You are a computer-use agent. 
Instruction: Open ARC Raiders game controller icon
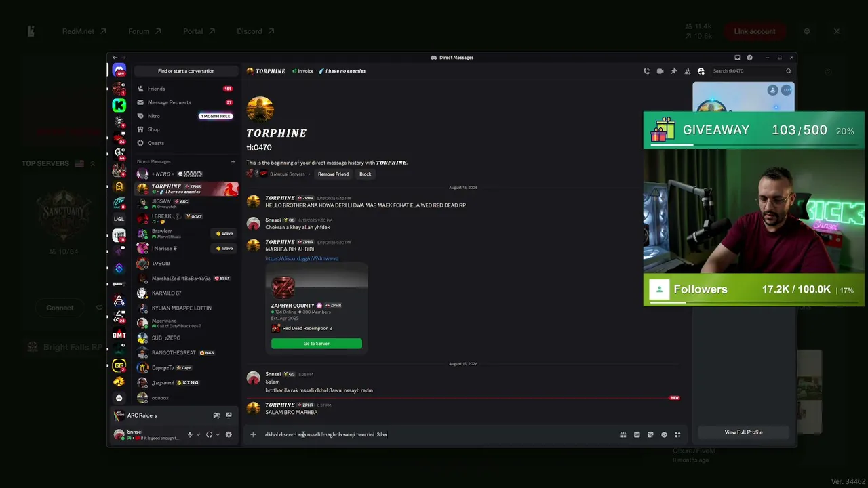(216, 415)
